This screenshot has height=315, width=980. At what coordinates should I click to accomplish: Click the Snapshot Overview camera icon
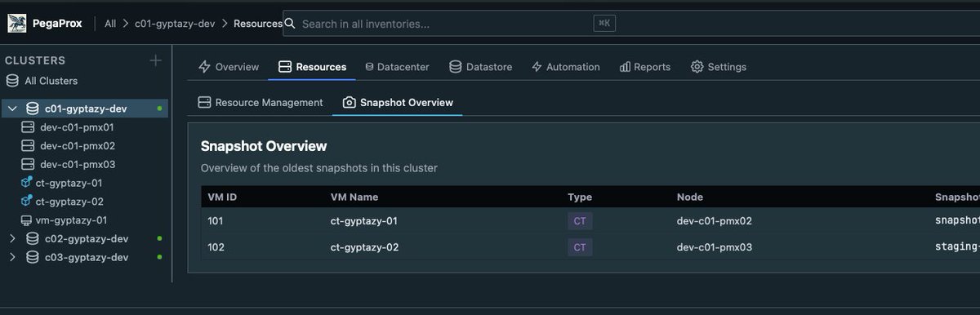click(350, 103)
